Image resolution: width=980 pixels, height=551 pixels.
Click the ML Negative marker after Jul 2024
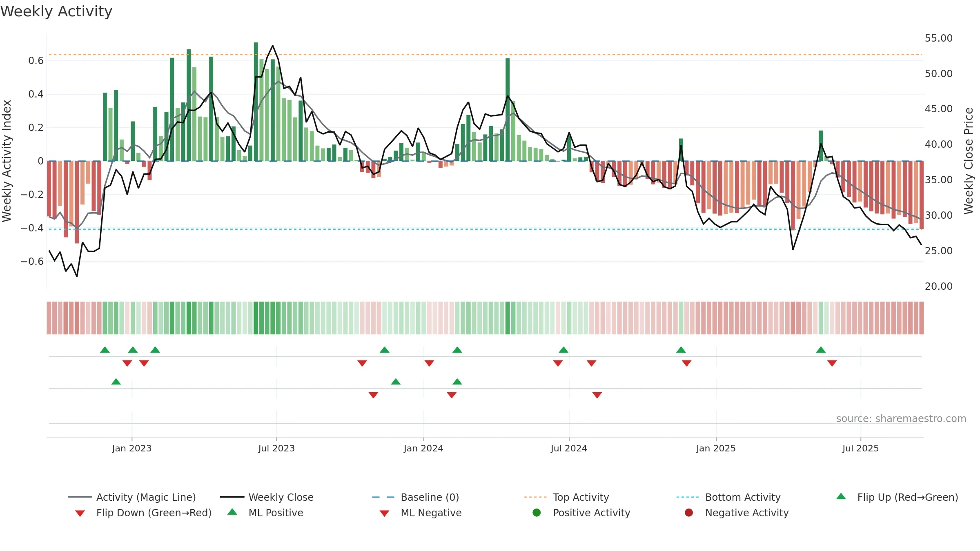click(x=597, y=395)
